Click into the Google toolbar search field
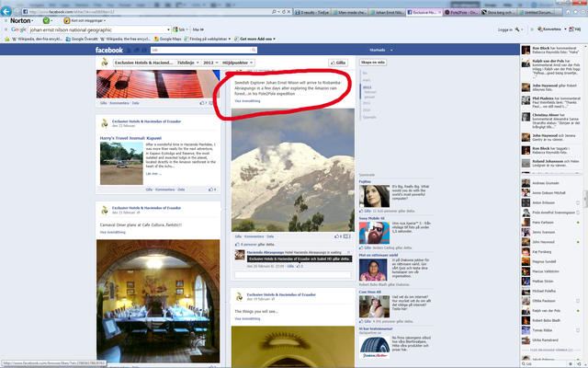Image resolution: width=588 pixels, height=368 pixels. (x=83, y=29)
